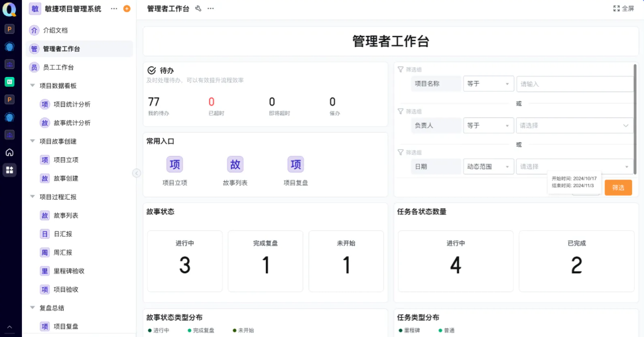Viewport: 644px width, 337px height.
Task: Open the home icon in the left dock
Action: 9,152
